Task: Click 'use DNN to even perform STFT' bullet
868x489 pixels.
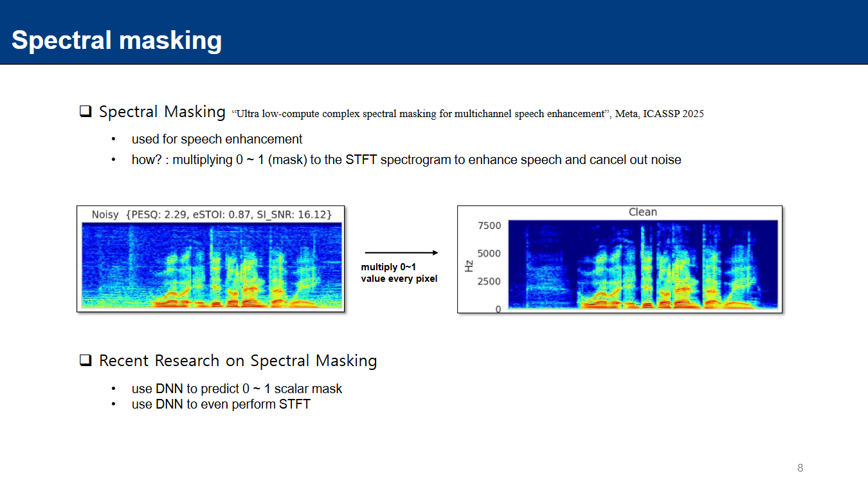Action: [221, 404]
